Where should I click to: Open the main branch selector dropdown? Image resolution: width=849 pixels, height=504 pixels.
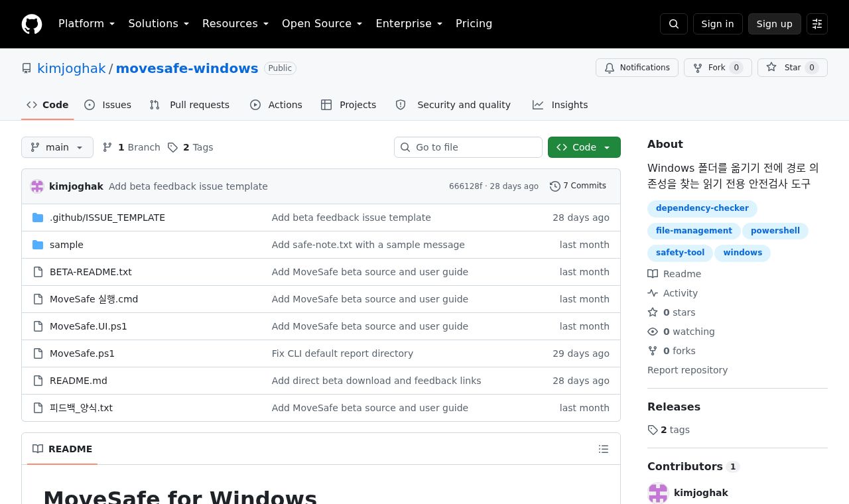pyautogui.click(x=57, y=147)
